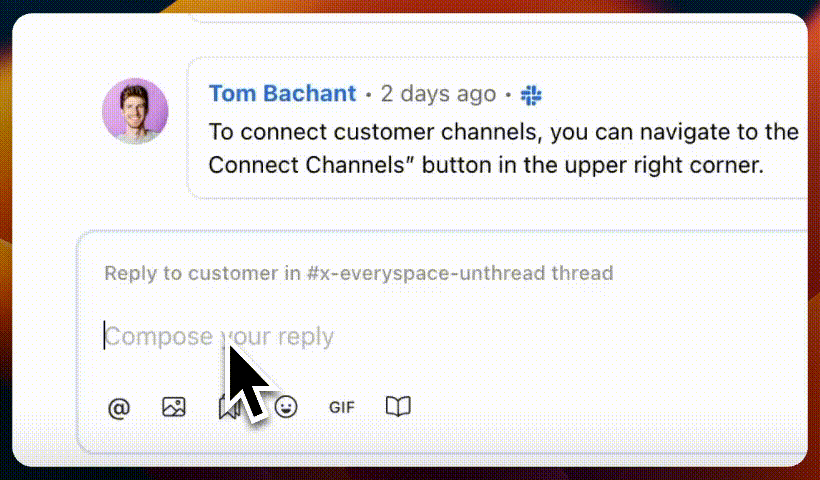Open the open-book icon in reply toolbar
Image resolution: width=820 pixels, height=480 pixels.
[398, 407]
